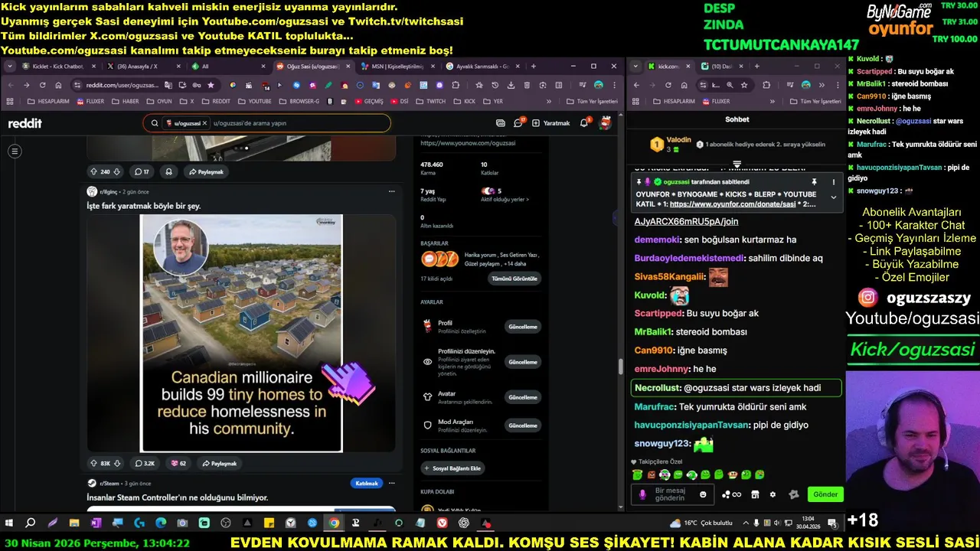Open extensions puzzle icon in Kick window

pos(766,85)
